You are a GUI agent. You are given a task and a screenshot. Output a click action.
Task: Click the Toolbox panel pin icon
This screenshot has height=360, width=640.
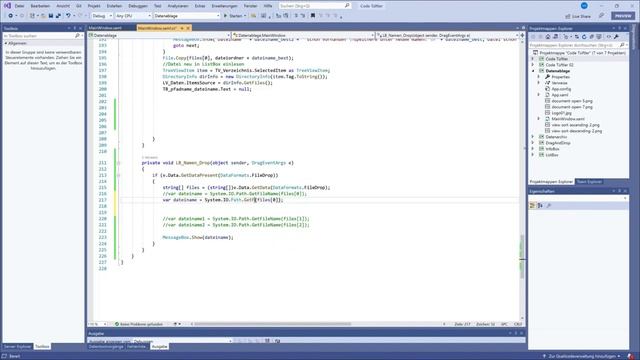point(75,28)
